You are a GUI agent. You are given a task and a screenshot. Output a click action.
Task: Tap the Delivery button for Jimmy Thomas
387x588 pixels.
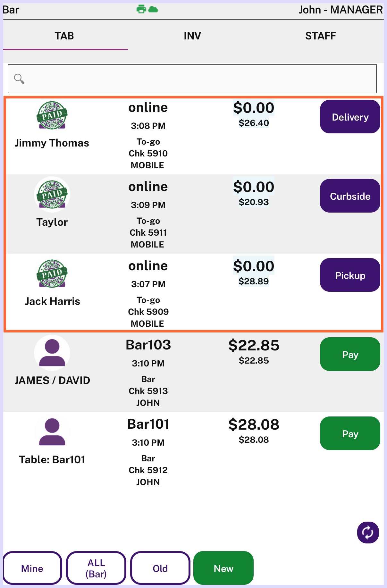click(x=350, y=117)
